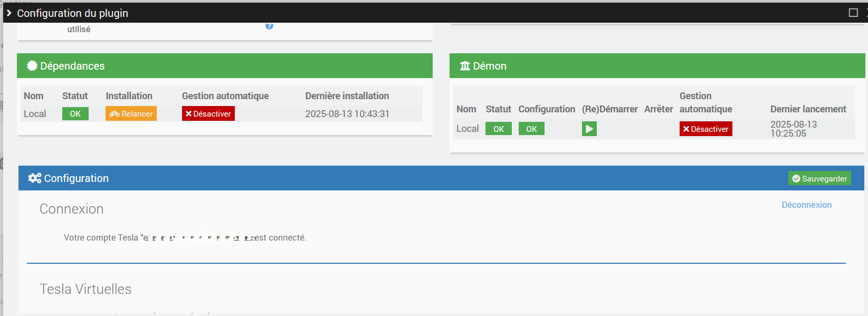Maximize the plugin configuration dialog
Viewport: 868px width, 316px height.
(x=853, y=13)
